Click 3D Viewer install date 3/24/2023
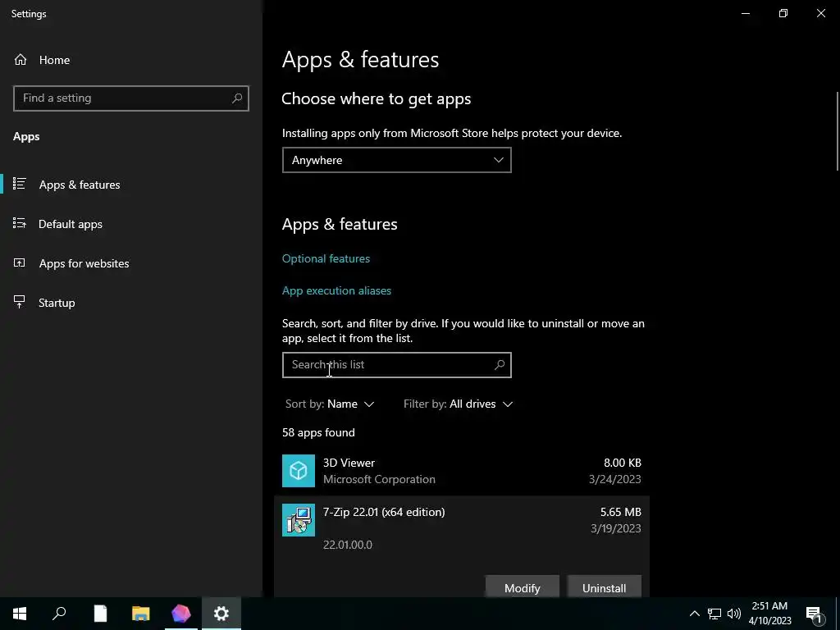The width and height of the screenshot is (840, 630). [x=614, y=479]
